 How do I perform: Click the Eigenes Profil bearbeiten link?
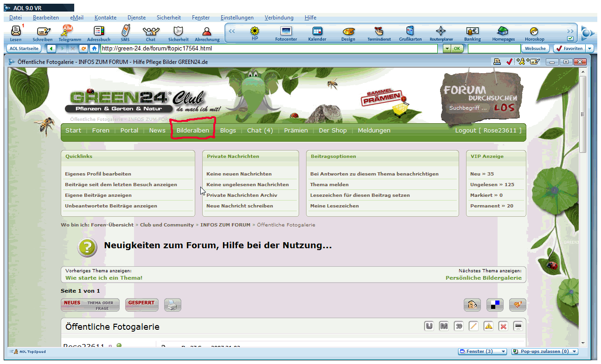click(x=98, y=174)
